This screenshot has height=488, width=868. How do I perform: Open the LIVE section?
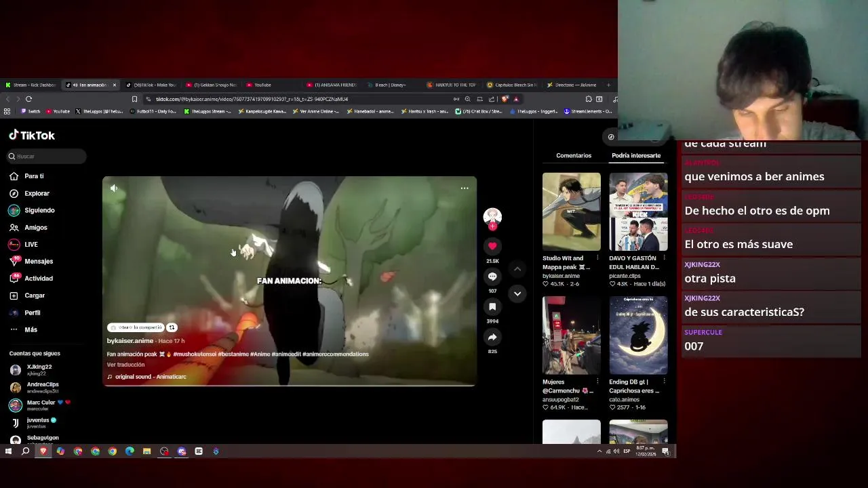tap(24, 244)
